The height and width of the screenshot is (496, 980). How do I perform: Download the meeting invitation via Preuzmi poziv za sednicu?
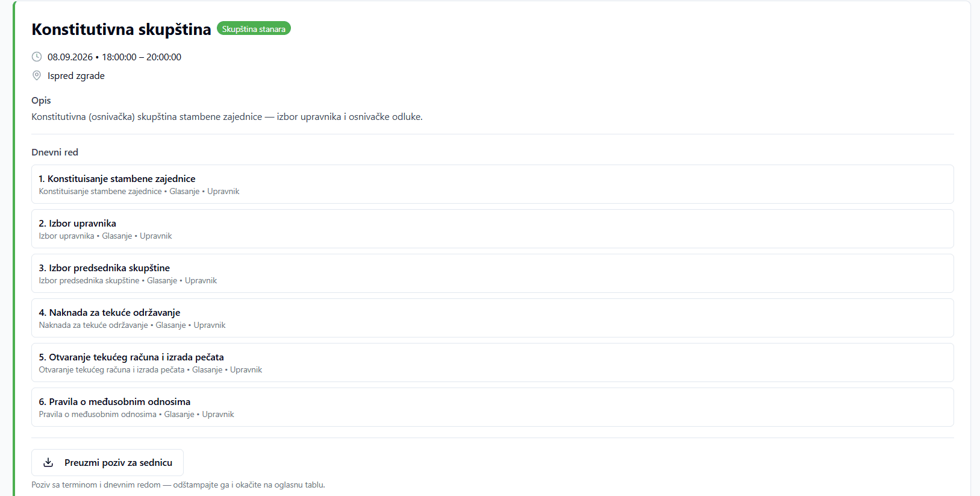(x=107, y=462)
